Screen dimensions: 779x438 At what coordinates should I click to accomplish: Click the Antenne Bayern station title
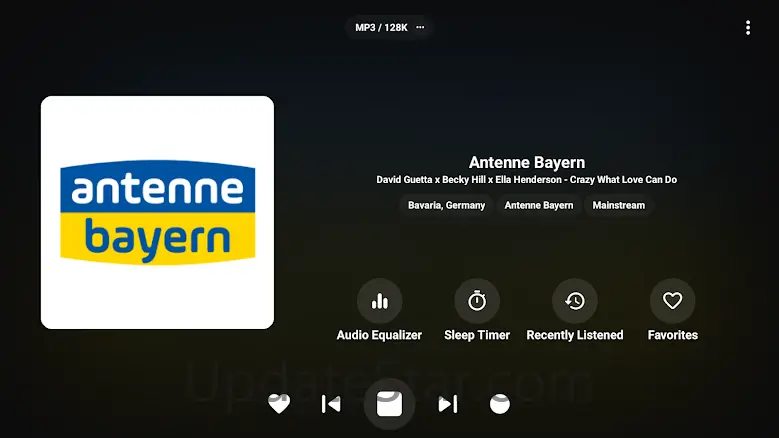(527, 162)
